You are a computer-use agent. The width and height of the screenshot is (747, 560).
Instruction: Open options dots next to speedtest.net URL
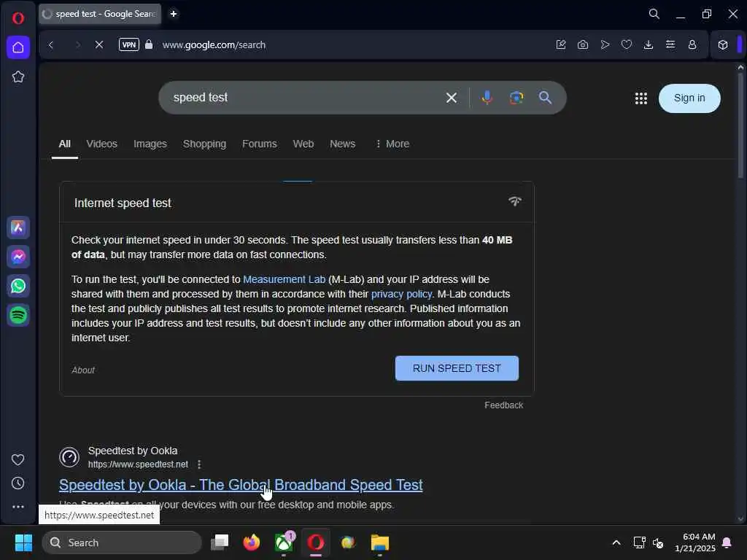click(x=199, y=464)
